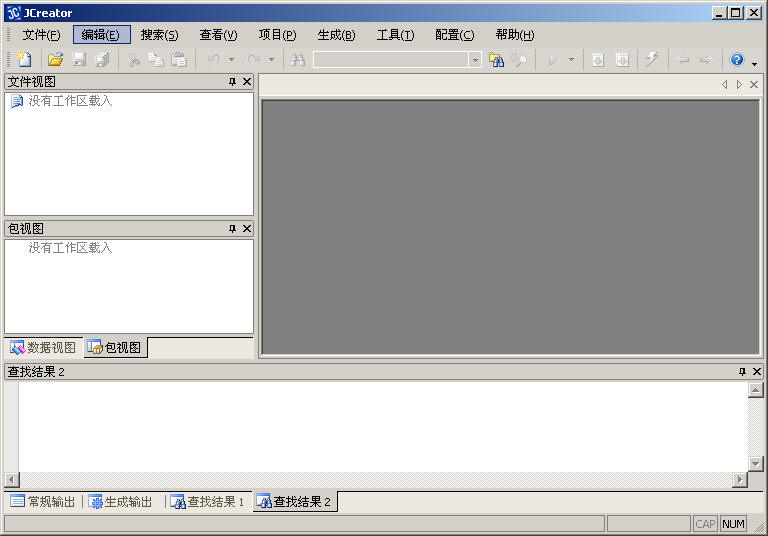This screenshot has width=768, height=536.
Task: Click the NUM status bar indicator
Action: (733, 524)
